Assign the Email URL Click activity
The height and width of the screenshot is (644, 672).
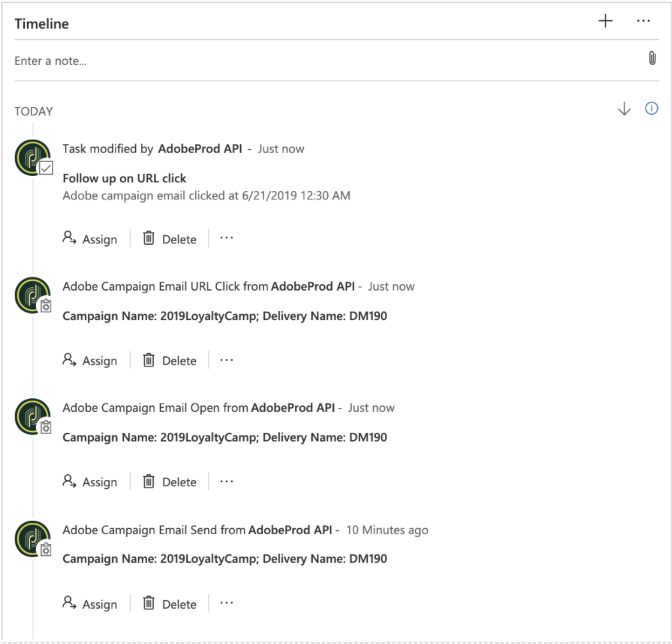click(90, 360)
